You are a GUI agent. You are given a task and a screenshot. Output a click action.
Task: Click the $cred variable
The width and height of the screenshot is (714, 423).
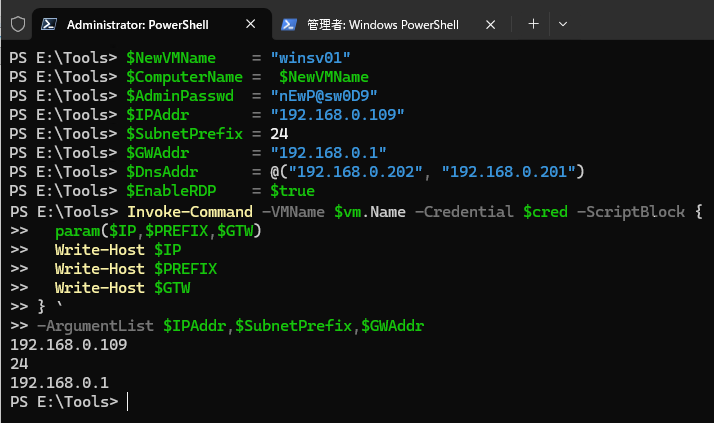point(545,212)
